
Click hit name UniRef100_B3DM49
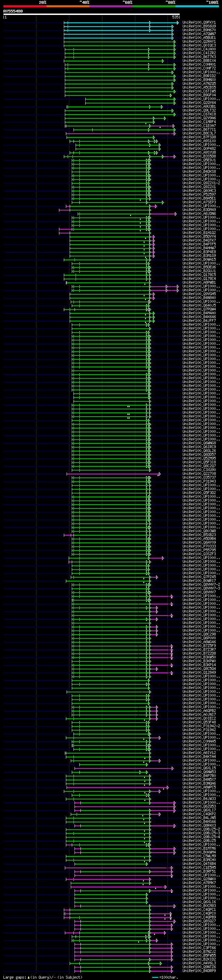(199, 210)
